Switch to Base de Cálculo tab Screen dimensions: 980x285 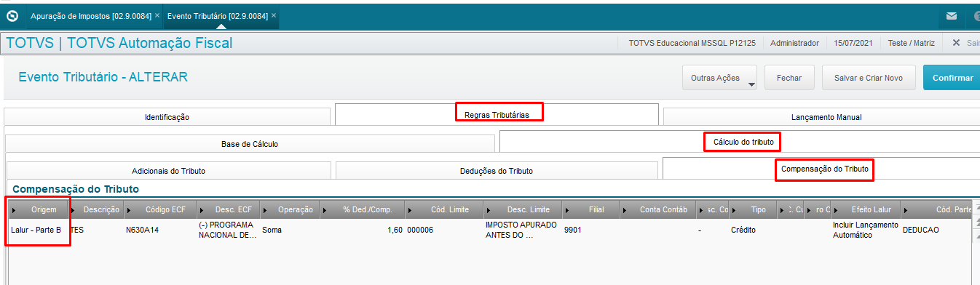coord(250,144)
